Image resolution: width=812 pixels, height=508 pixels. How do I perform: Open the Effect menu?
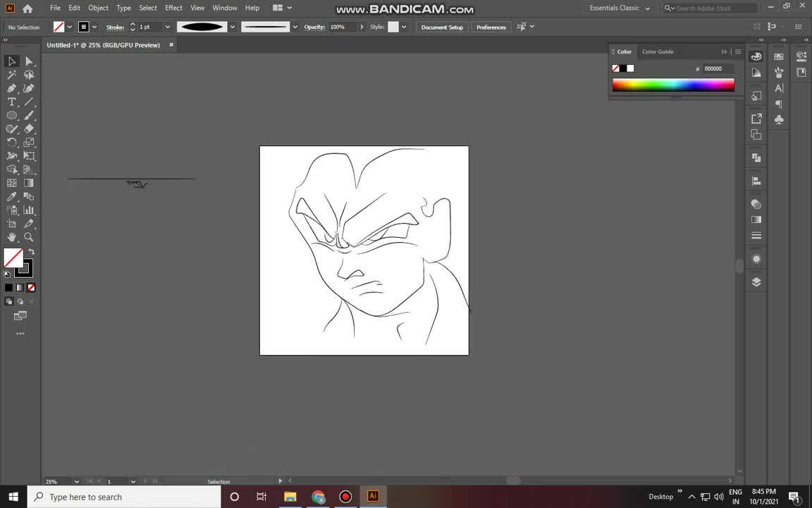(x=173, y=8)
